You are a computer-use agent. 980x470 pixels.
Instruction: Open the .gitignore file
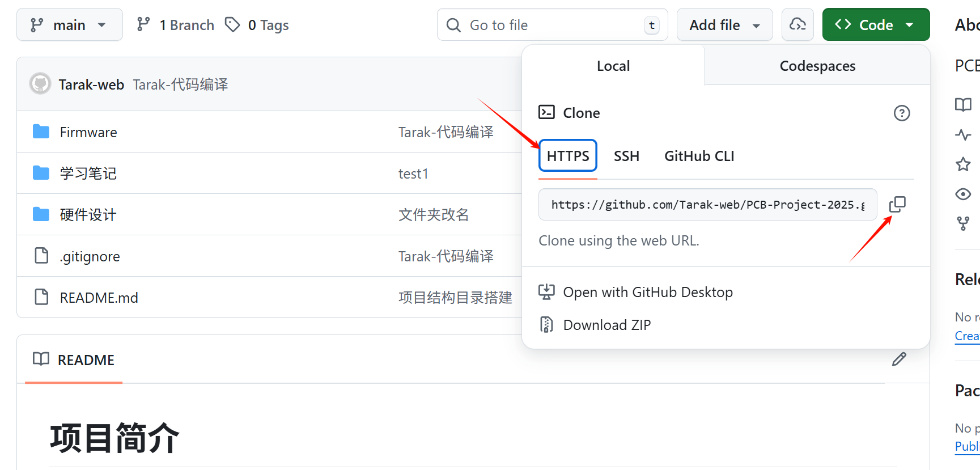tap(90, 256)
